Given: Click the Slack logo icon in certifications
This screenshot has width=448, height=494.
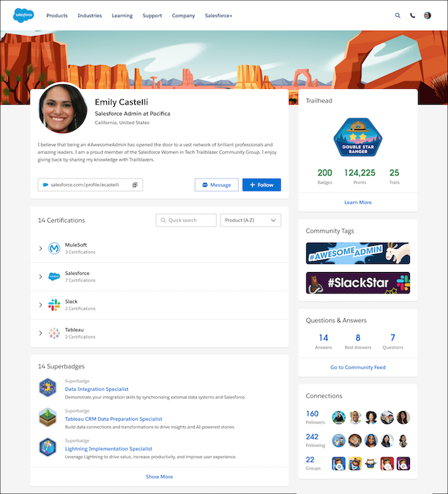Looking at the screenshot, I should 55,305.
